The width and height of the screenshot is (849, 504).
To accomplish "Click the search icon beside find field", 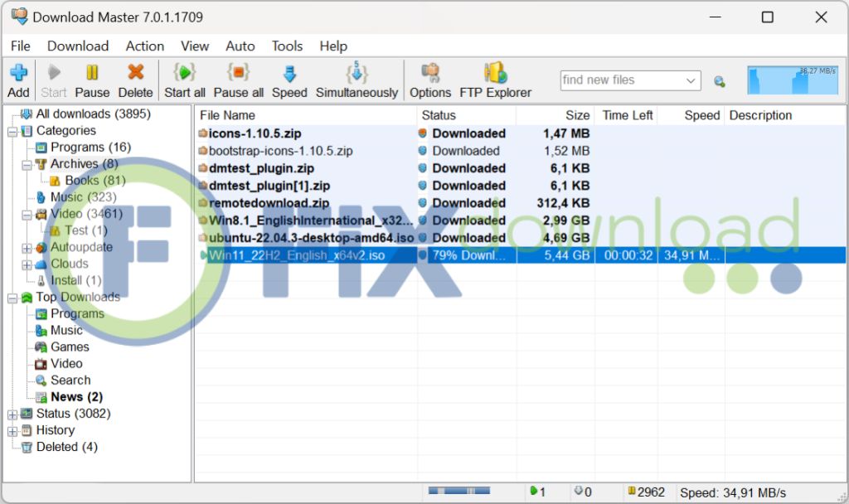I will 719,81.
